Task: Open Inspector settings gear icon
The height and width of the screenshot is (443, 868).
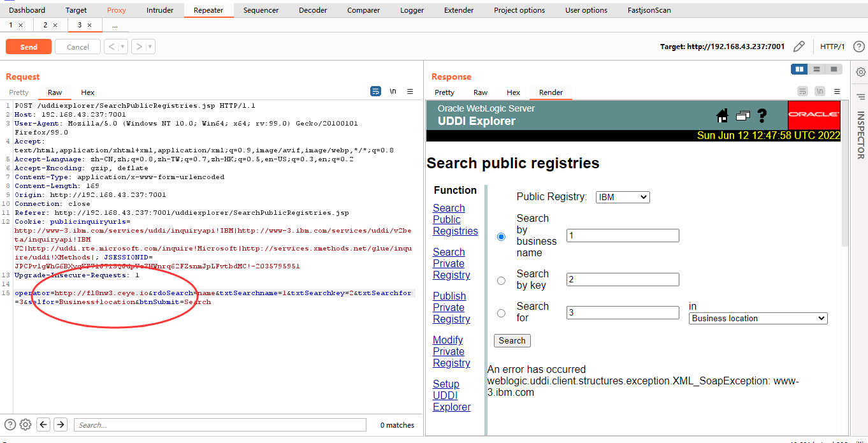Action: click(860, 72)
